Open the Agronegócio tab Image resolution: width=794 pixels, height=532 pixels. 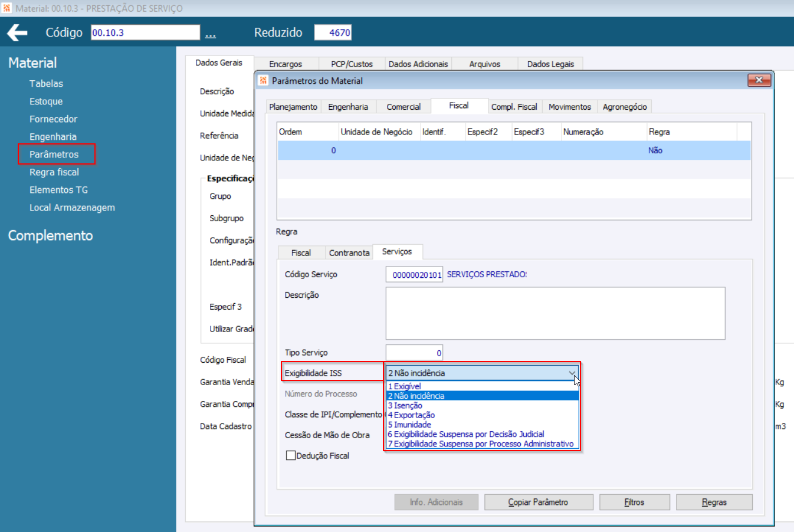625,107
